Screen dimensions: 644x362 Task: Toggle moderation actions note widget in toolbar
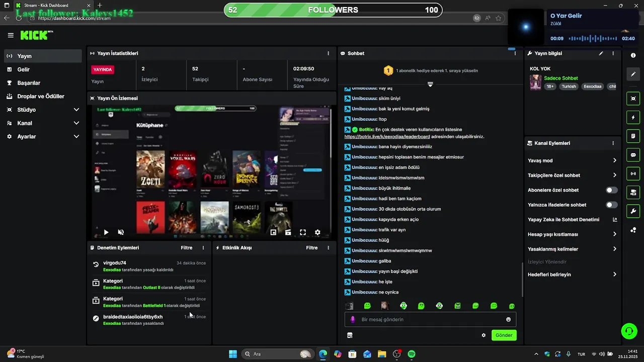coord(633,136)
